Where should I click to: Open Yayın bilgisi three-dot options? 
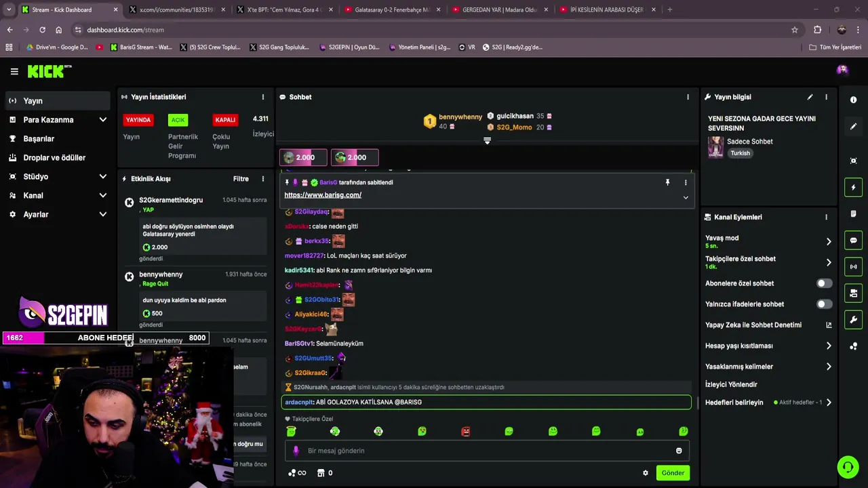click(826, 97)
